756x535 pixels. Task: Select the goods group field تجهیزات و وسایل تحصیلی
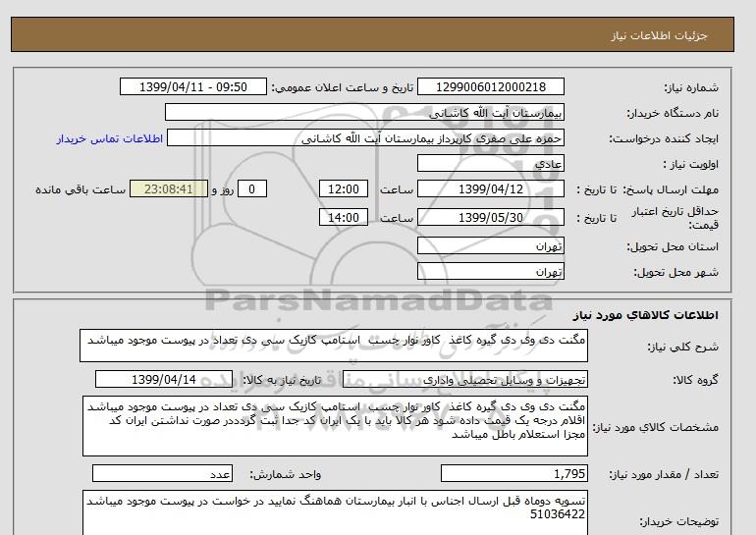(x=465, y=380)
